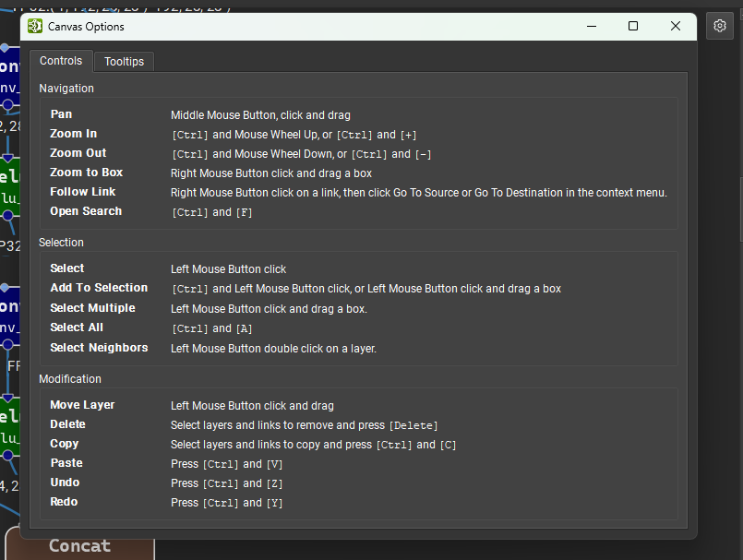Click the Zoom In shortcut row
743x560 pixels.
[73, 133]
